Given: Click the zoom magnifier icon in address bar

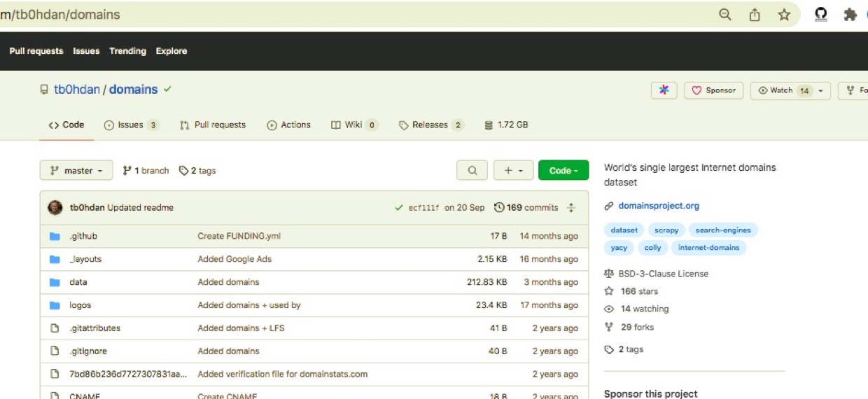Looking at the screenshot, I should 725,15.
